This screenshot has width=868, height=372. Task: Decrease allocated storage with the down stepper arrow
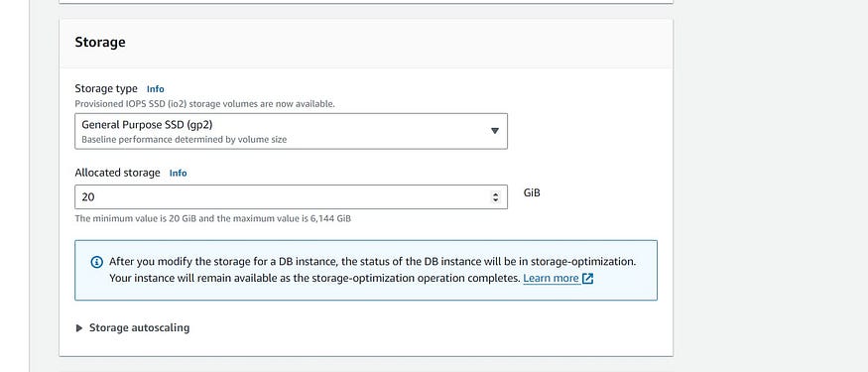(495, 199)
